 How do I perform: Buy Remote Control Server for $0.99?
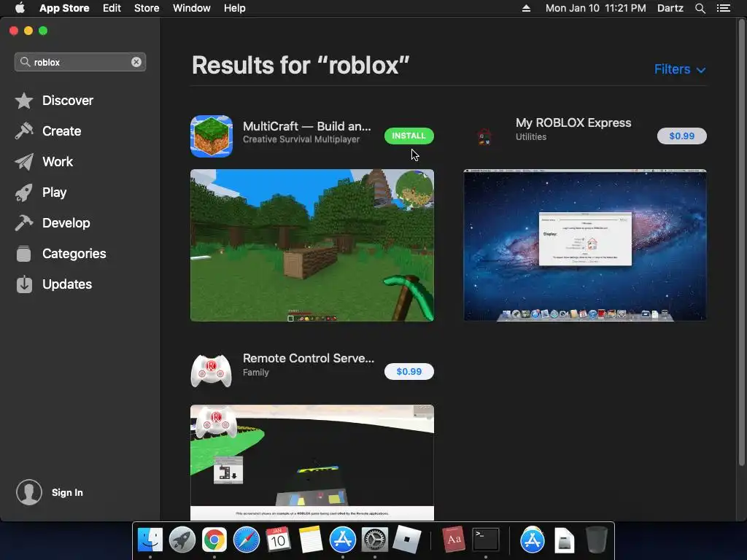(x=409, y=371)
